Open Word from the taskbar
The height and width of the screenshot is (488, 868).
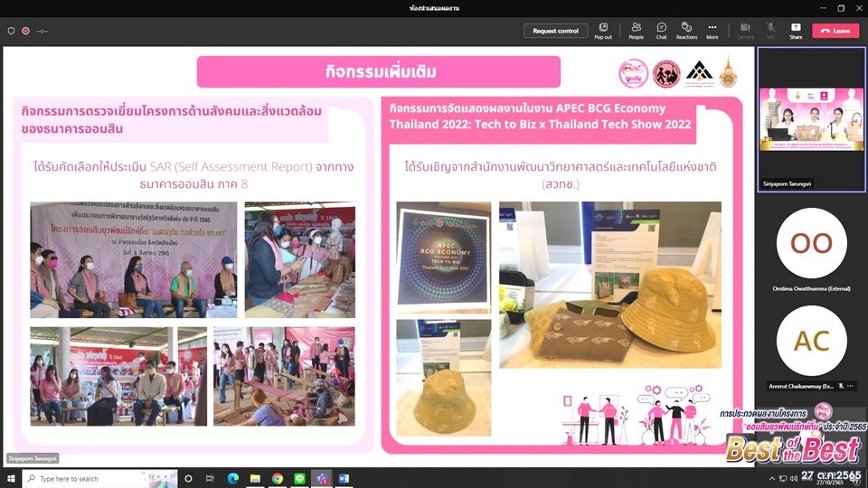pos(344,478)
